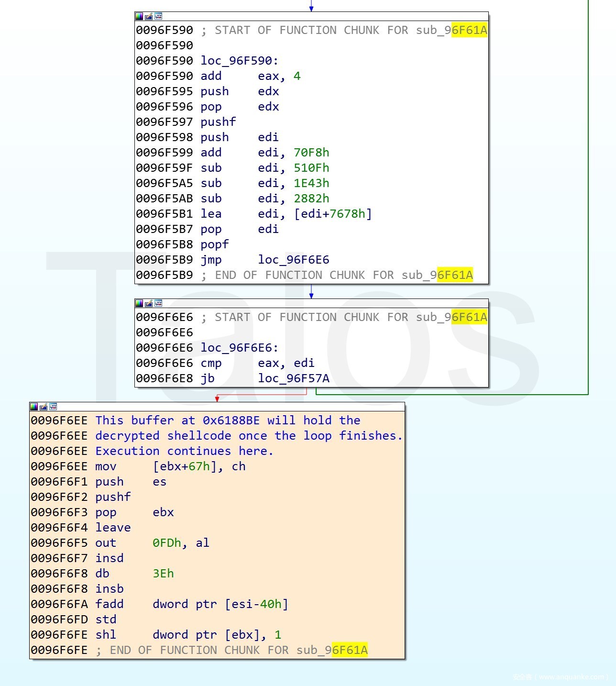Click the pencil edit icon on loc_96F6E6 node
Viewport: 616px width, 686px height.
149,303
